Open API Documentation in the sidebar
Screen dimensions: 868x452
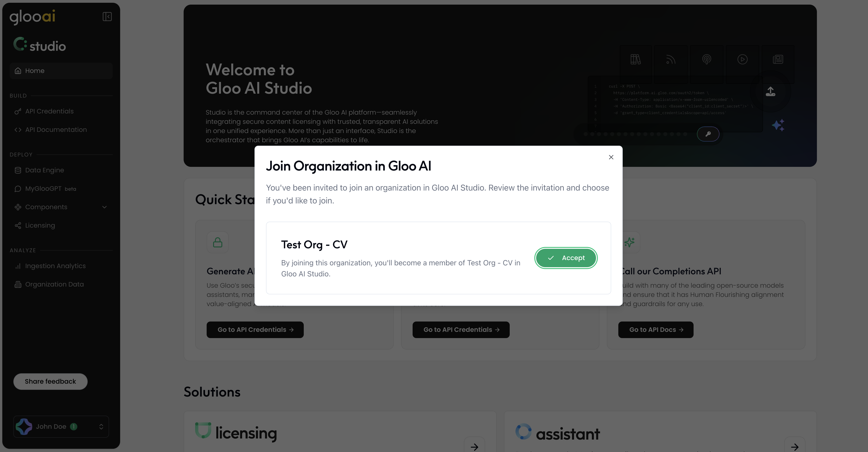point(61,130)
